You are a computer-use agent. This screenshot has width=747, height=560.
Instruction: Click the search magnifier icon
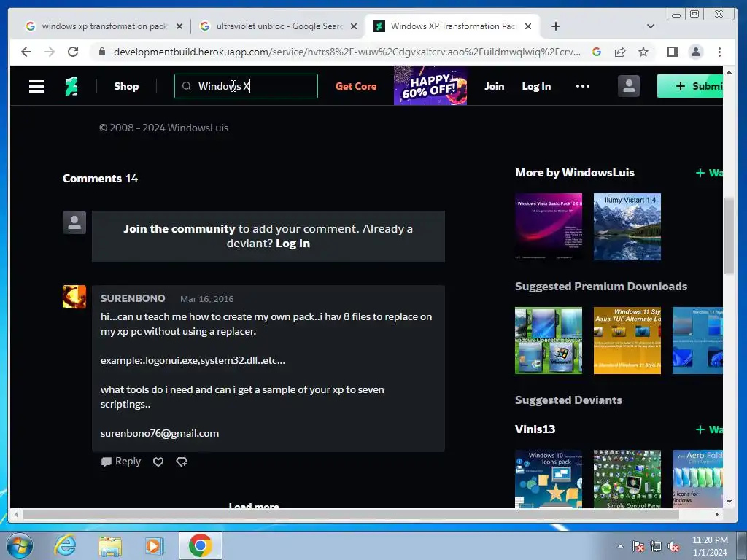(187, 86)
